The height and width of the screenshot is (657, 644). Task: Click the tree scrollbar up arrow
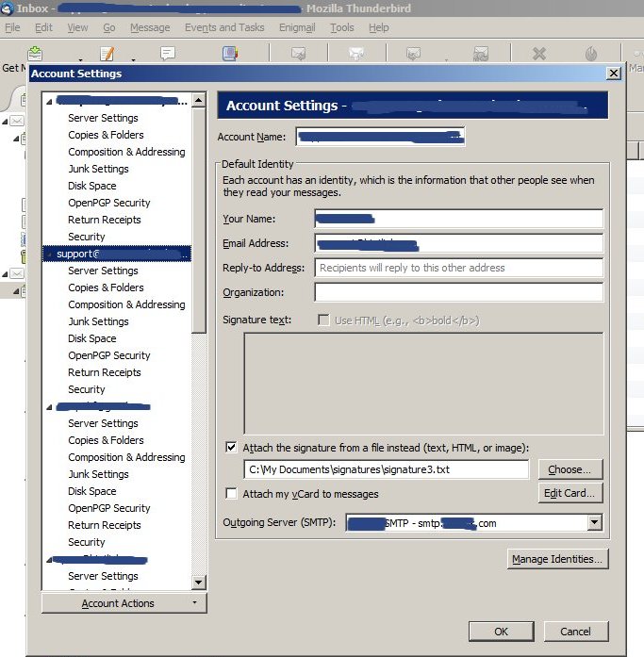click(199, 100)
